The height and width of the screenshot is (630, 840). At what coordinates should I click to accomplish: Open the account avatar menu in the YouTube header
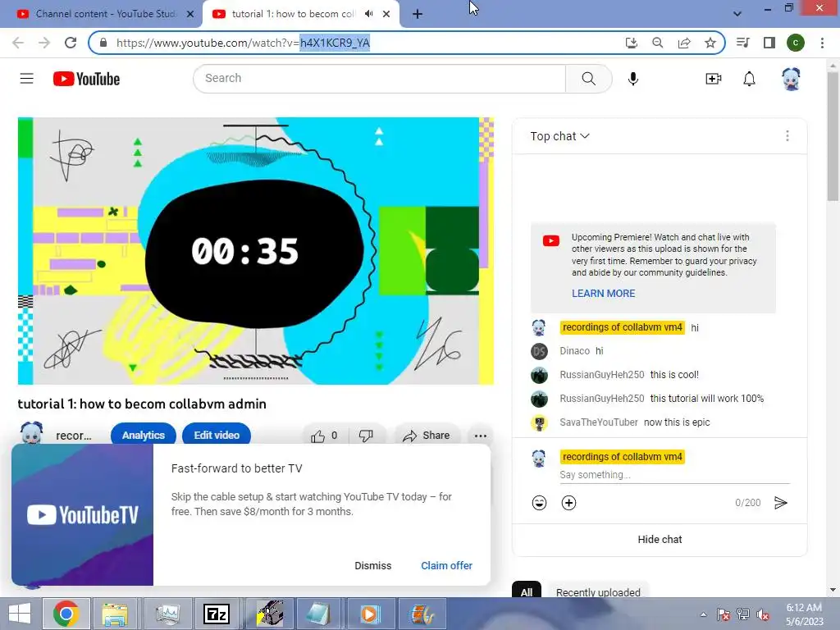click(x=791, y=79)
